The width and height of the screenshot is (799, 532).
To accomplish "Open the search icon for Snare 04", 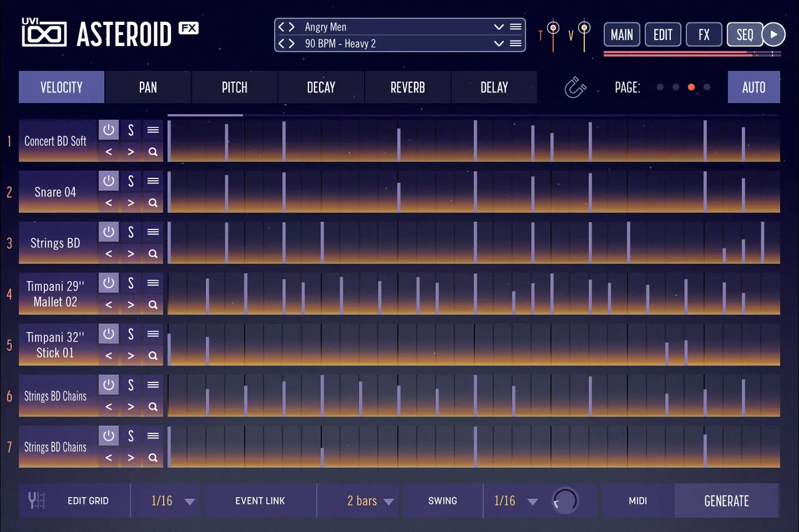I will pos(153,203).
